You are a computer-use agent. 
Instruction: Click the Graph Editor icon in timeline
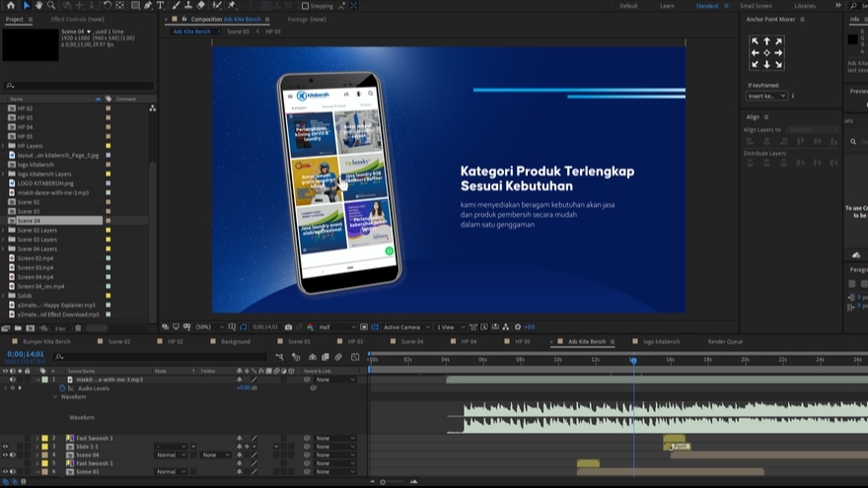point(355,357)
